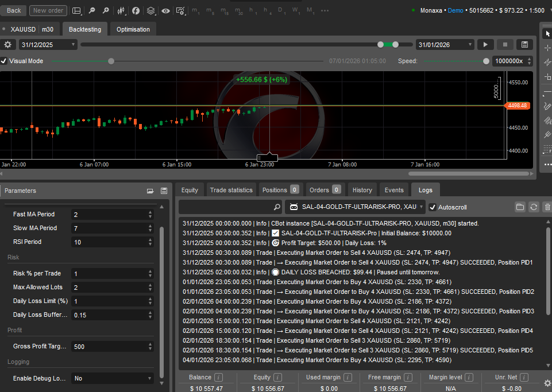This screenshot has width=552, height=392.
Task: Open the end date 31/01/2026 dropdown
Action: [x=470, y=44]
